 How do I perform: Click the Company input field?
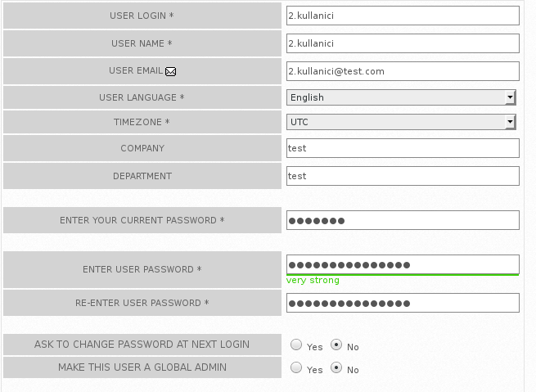tap(403, 148)
